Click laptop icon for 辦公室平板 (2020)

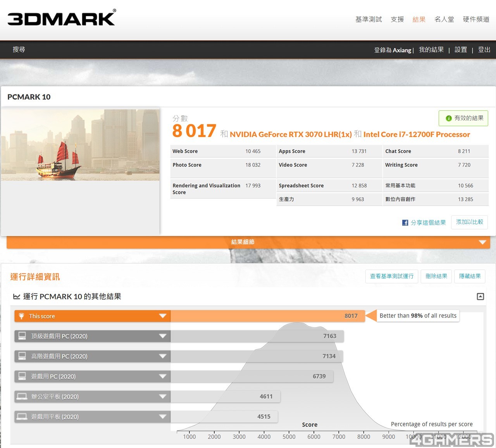click(x=22, y=396)
